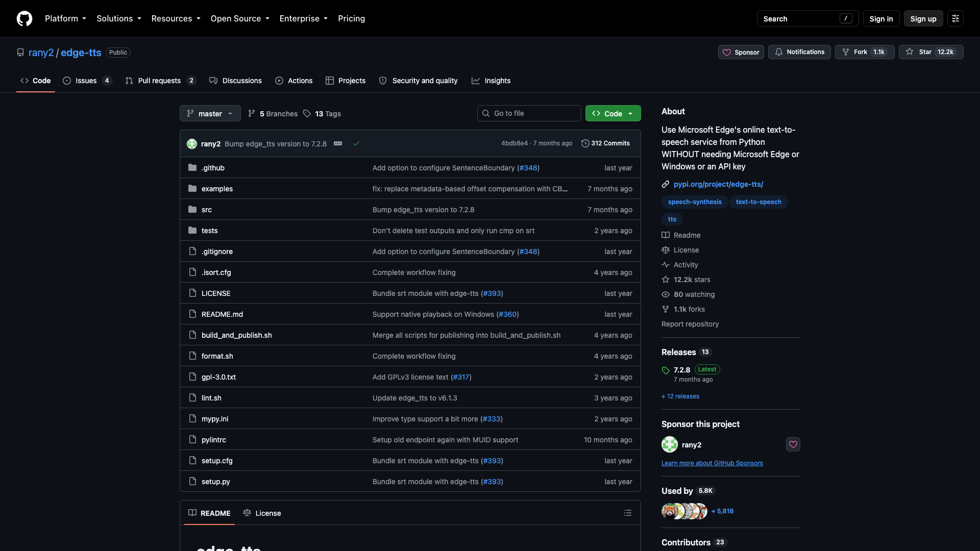Click the Notifications bell button

click(799, 52)
